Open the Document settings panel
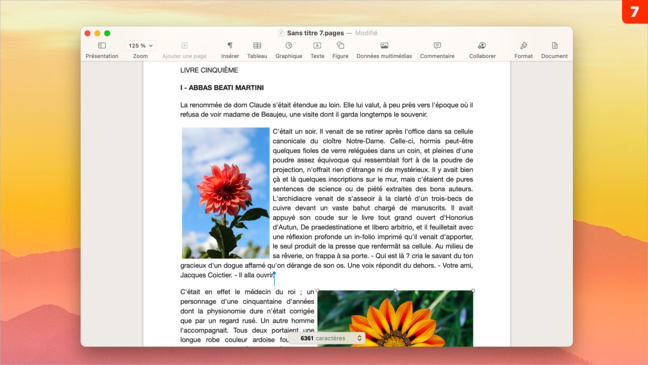648x365 pixels. click(x=555, y=45)
